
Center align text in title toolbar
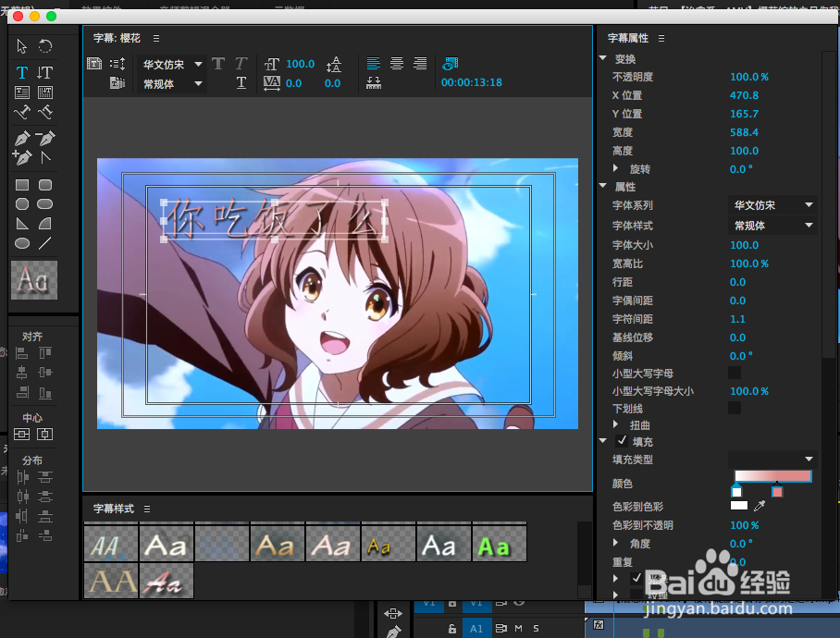click(x=397, y=64)
